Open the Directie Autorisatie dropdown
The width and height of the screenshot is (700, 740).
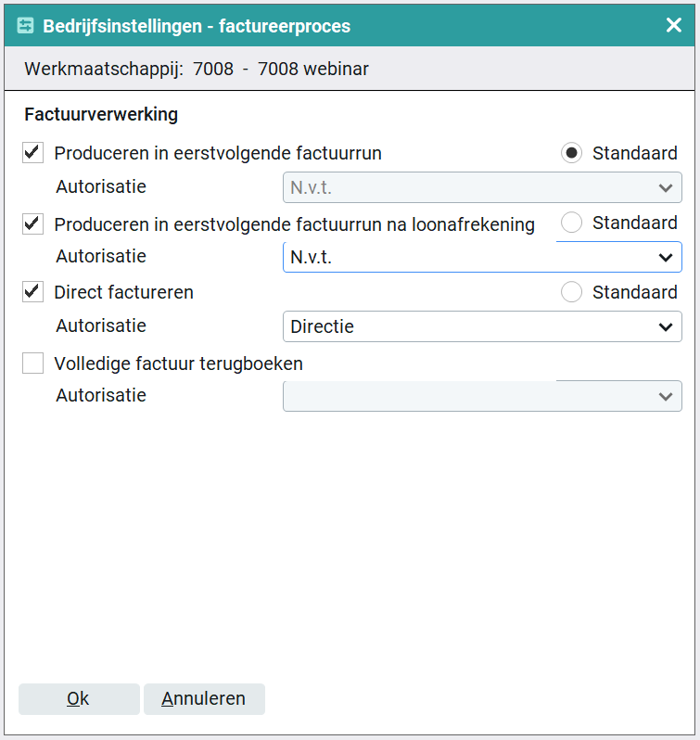(482, 326)
